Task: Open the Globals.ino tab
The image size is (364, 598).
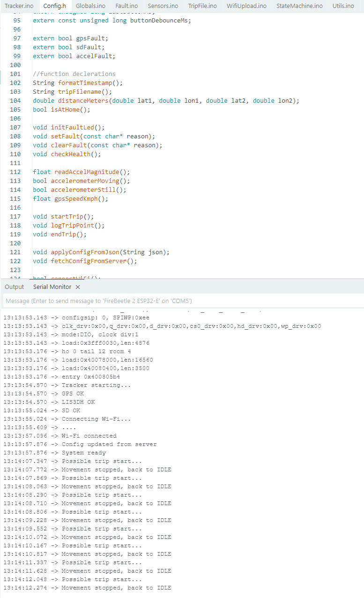Action: [x=90, y=6]
